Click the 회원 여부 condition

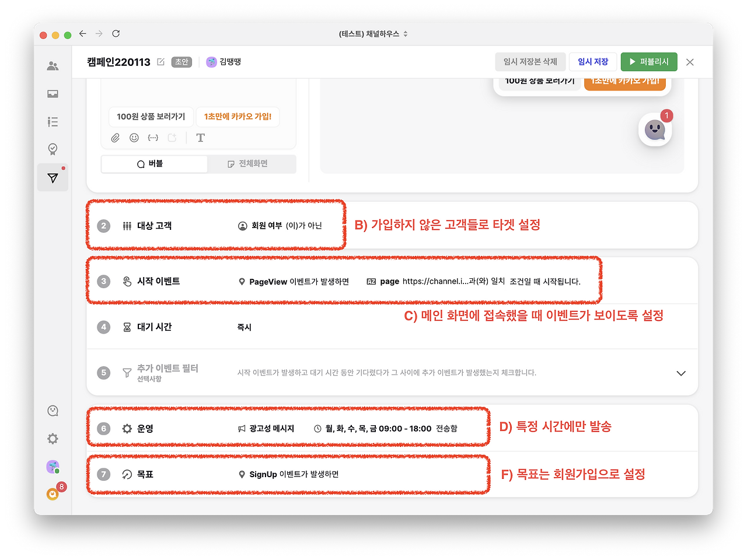click(280, 226)
